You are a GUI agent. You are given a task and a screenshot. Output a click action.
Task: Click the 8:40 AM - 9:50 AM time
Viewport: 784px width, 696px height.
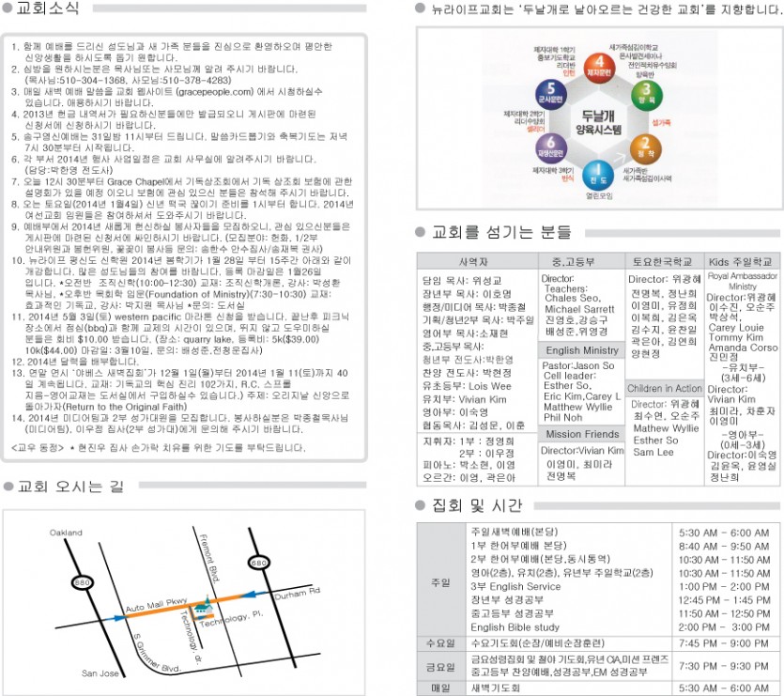click(724, 547)
